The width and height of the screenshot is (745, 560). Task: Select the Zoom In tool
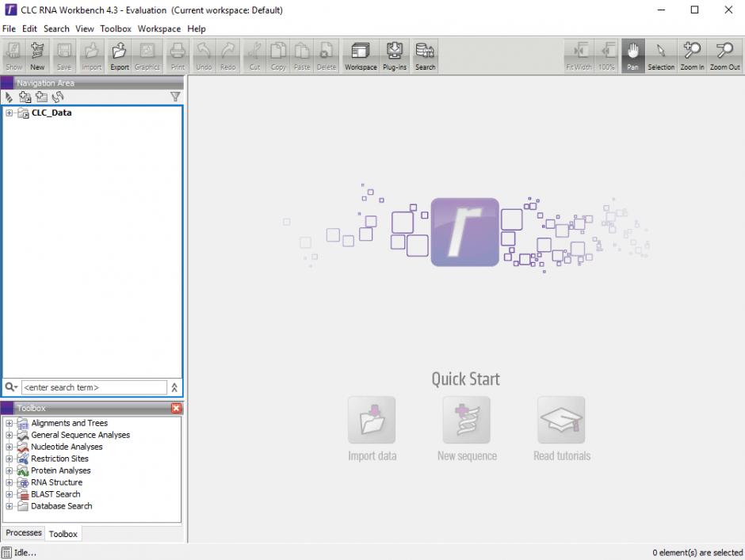[692, 56]
